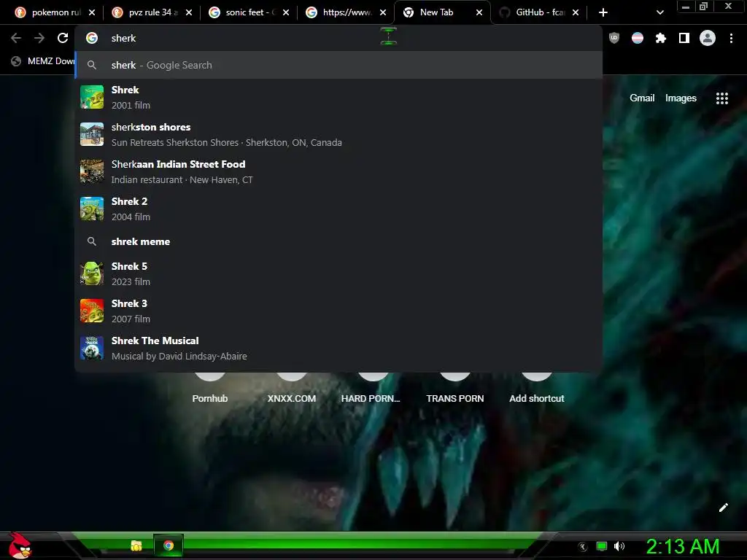This screenshot has width=747, height=560.
Task: Switch to the GitHub - fca tab
Action: coord(538,12)
